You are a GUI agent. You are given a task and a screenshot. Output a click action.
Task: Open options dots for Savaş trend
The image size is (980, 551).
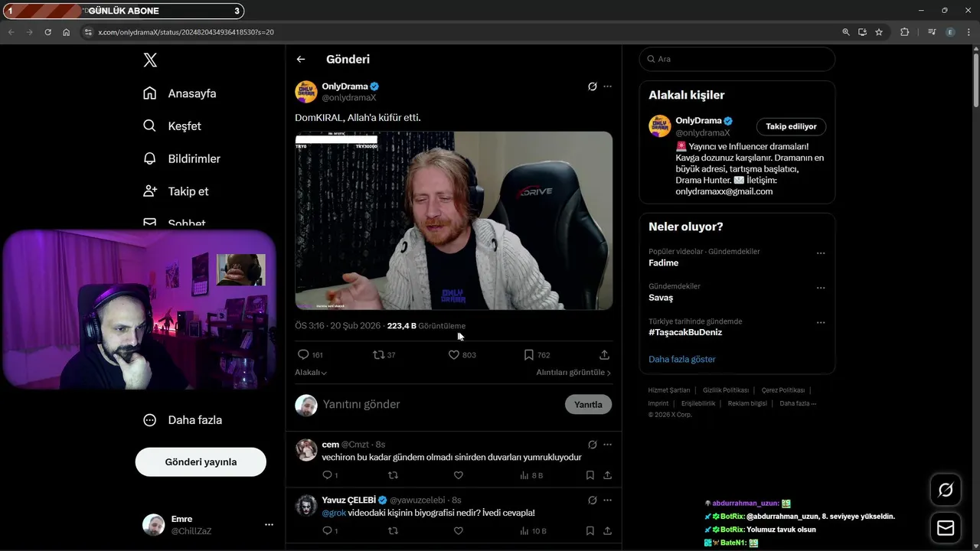pos(821,288)
